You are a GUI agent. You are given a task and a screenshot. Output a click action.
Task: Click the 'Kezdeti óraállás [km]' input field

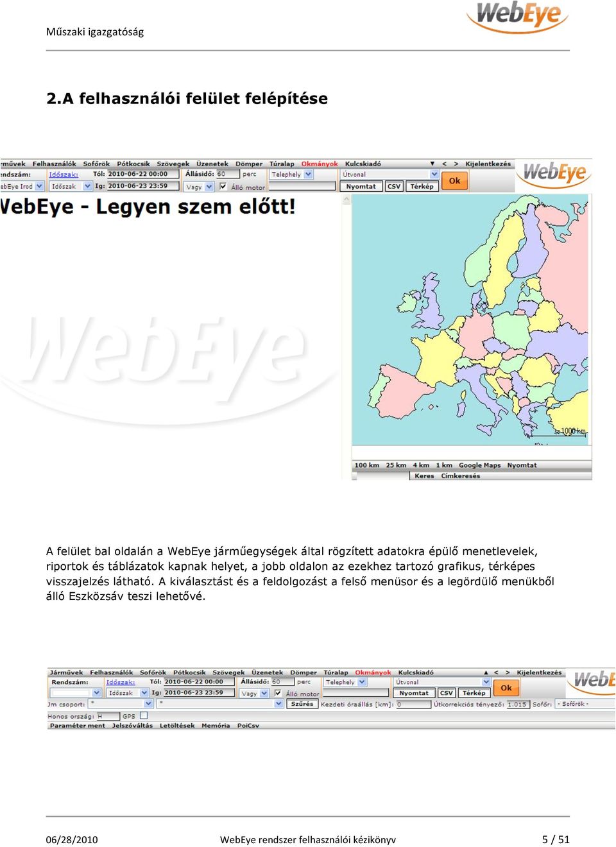coord(413,705)
